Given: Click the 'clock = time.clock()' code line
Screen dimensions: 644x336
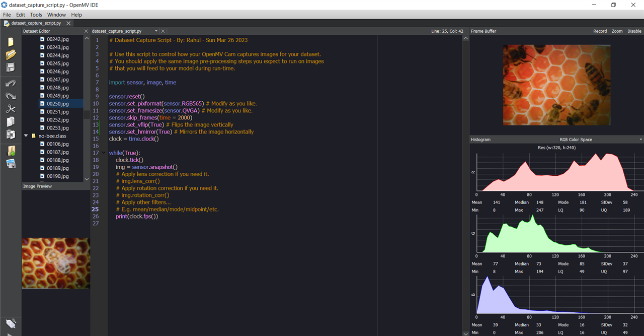Looking at the screenshot, I should pyautogui.click(x=134, y=139).
